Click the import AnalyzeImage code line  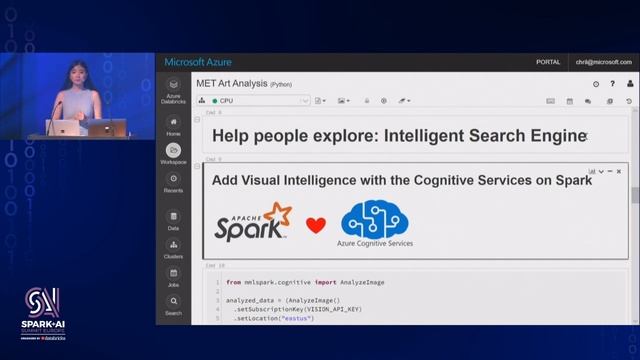tap(305, 282)
